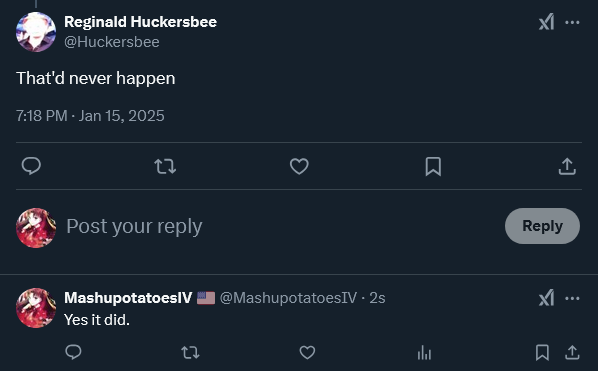Repost the "That'd never happen" post

pyautogui.click(x=165, y=167)
